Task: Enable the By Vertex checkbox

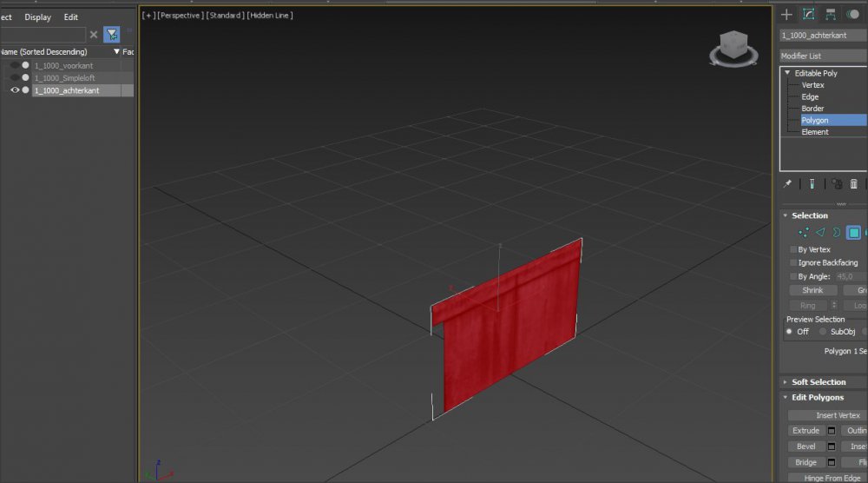Action: tap(793, 249)
